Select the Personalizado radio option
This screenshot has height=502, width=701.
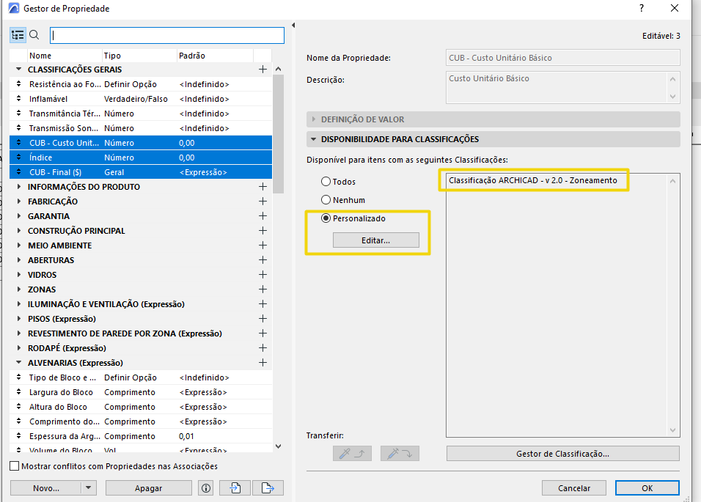point(326,218)
